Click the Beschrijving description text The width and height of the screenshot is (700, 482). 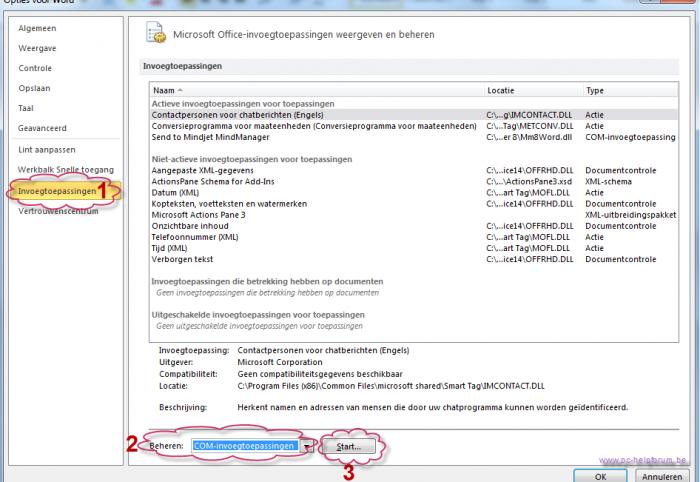pyautogui.click(x=433, y=407)
